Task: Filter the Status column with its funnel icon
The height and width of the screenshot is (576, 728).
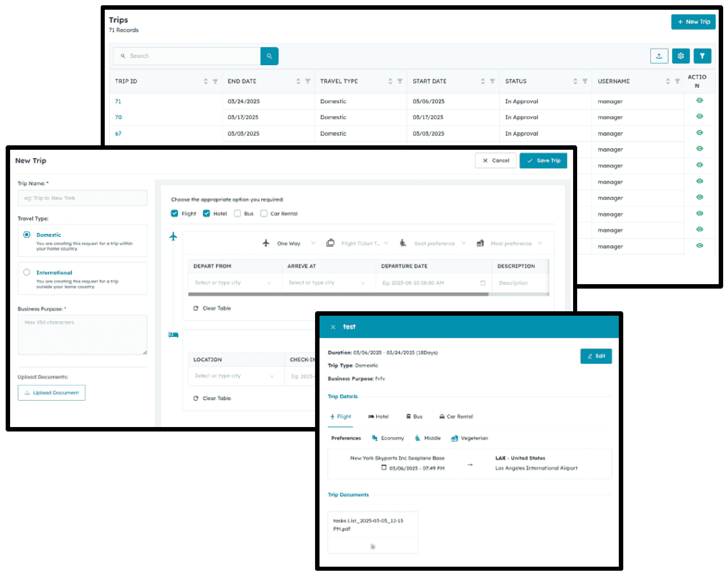Action: pyautogui.click(x=585, y=81)
